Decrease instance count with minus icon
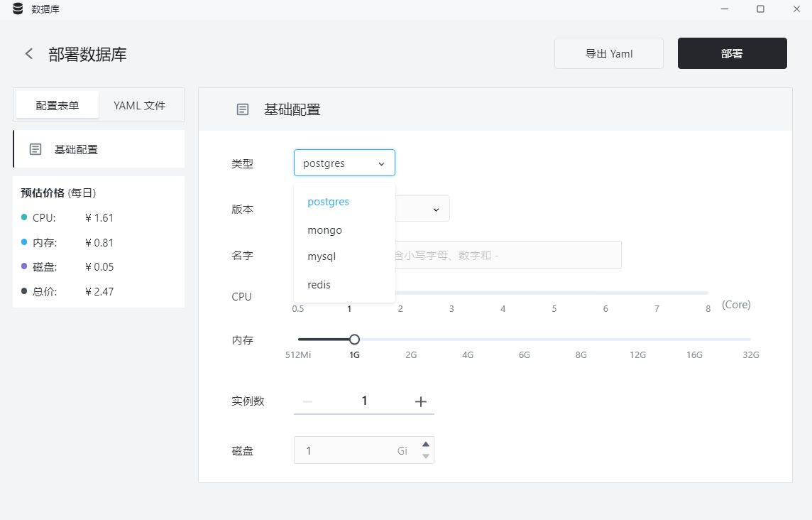This screenshot has width=812, height=520. [x=307, y=401]
